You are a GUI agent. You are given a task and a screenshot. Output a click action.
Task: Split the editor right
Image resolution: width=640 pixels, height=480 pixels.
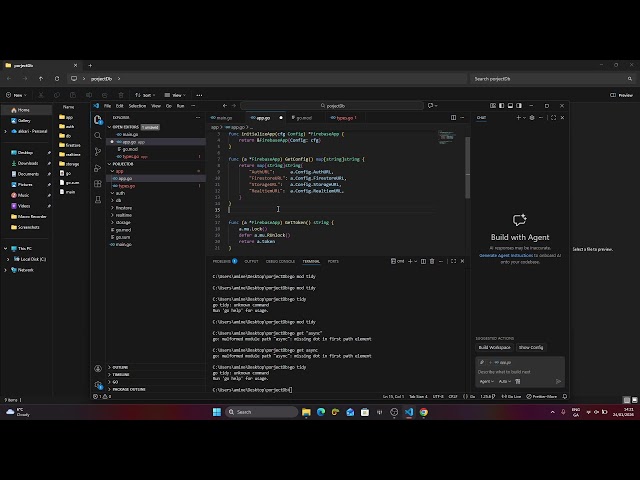click(x=453, y=118)
